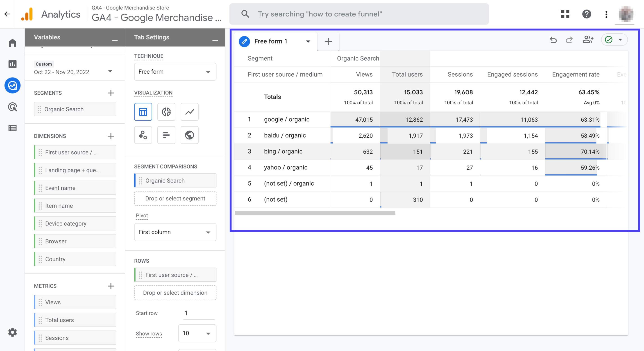Minimize the Tab Settings panel

[215, 41]
